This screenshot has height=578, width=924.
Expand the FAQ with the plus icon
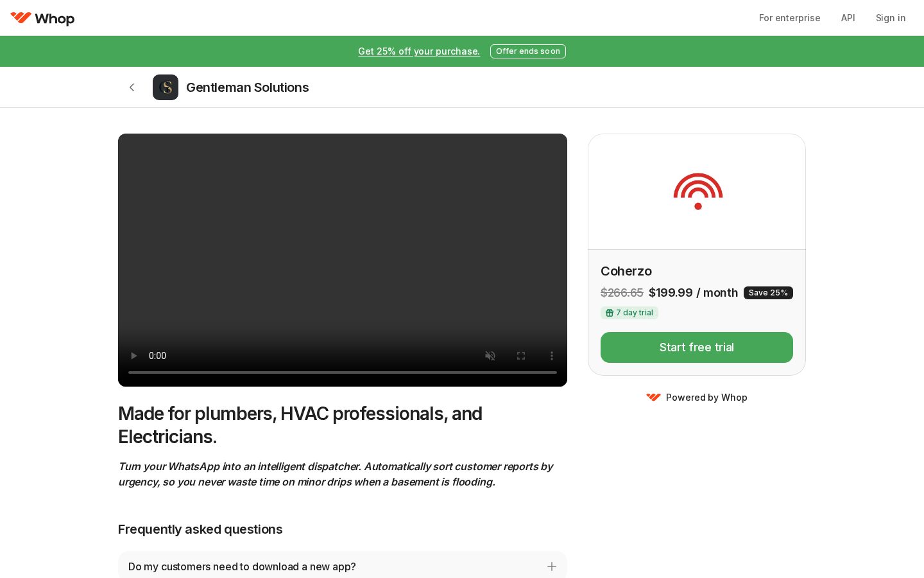pyautogui.click(x=552, y=566)
